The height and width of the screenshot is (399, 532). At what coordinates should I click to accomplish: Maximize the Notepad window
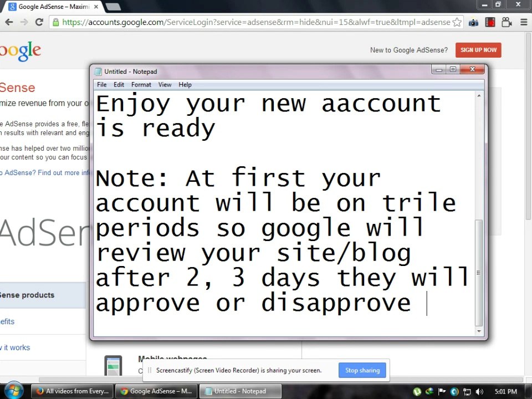pos(453,69)
